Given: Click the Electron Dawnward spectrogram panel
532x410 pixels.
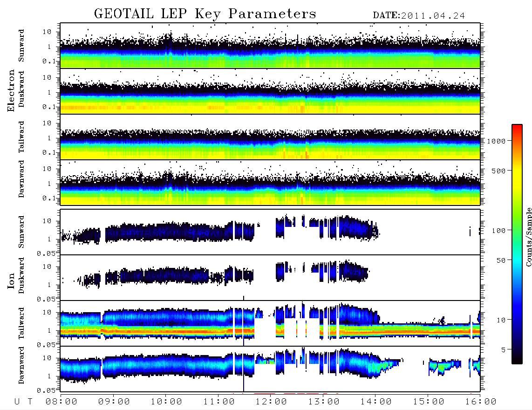Looking at the screenshot, I should [x=270, y=183].
